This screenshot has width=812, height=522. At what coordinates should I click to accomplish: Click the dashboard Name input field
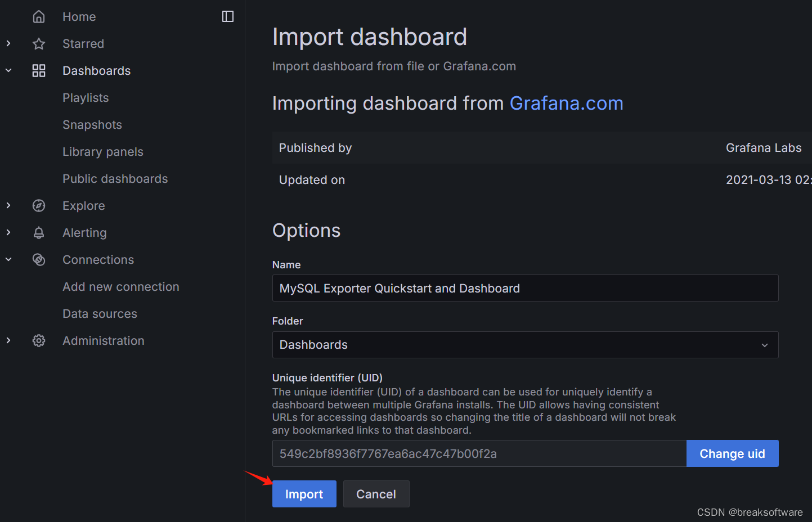(x=525, y=288)
